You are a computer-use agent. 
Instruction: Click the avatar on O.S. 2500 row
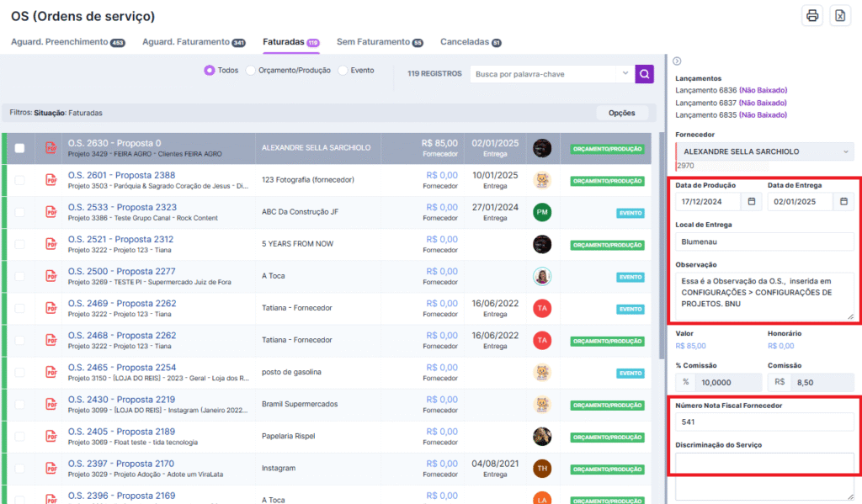click(542, 276)
